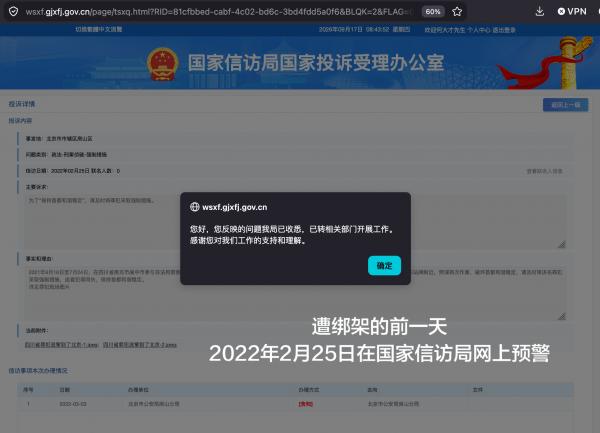Click the red 告知 link in table row 1
This screenshot has width=600, height=433.
point(305,404)
